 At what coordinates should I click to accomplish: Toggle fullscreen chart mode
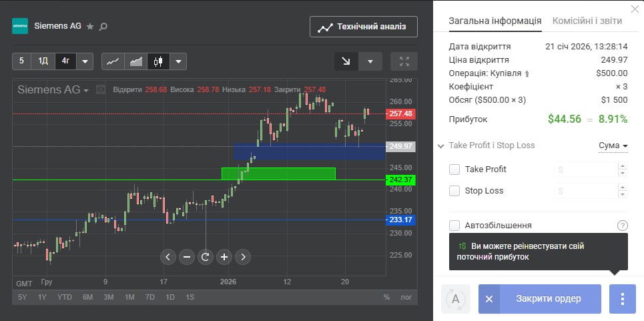coord(404,61)
